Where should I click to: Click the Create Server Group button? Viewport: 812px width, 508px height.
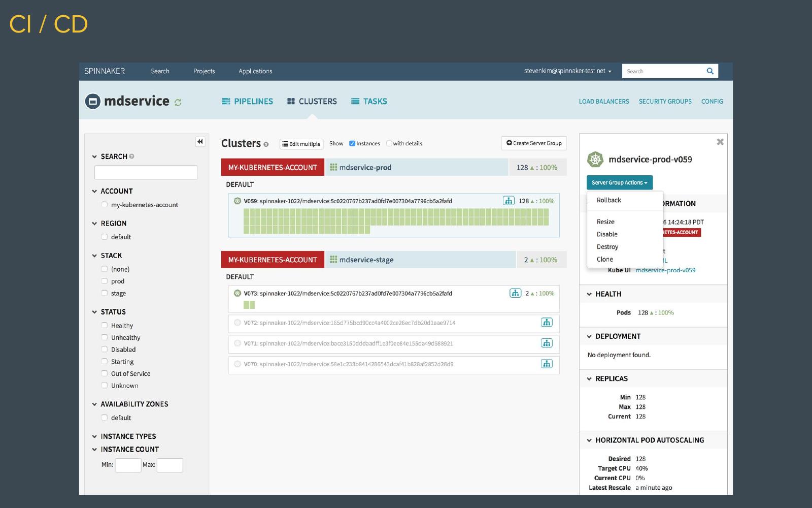point(534,143)
